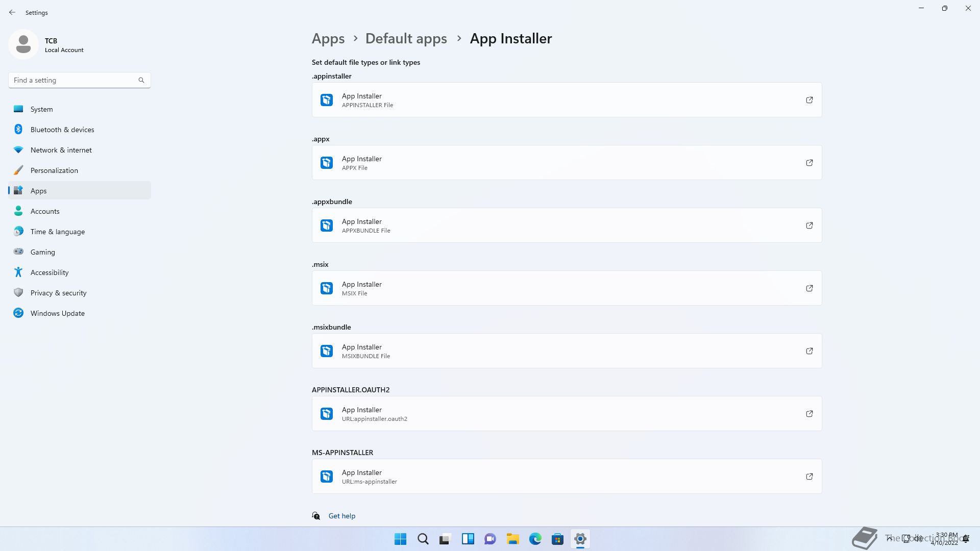The image size is (980, 551).
Task: Open Accessibility settings category
Action: click(x=80, y=272)
